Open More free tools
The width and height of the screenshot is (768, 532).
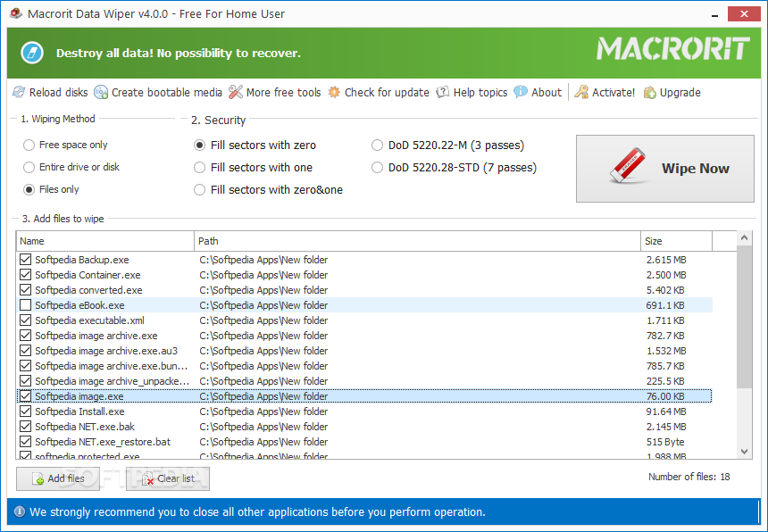(284, 93)
